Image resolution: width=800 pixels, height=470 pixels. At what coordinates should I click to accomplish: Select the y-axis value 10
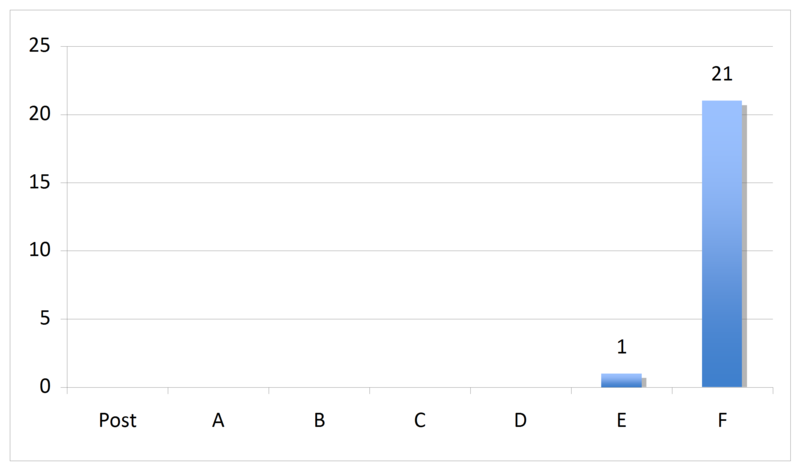pyautogui.click(x=40, y=250)
